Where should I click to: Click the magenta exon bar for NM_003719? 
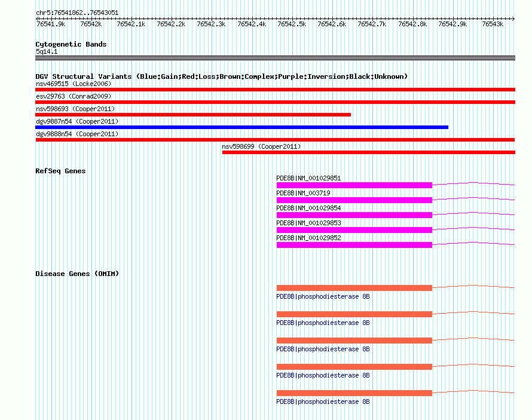[x=354, y=200]
